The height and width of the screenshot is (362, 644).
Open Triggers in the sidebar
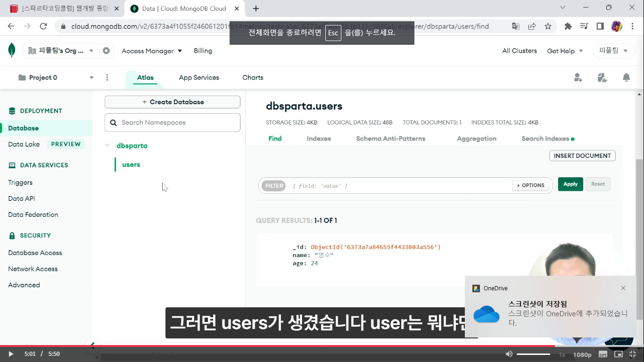[x=20, y=182]
